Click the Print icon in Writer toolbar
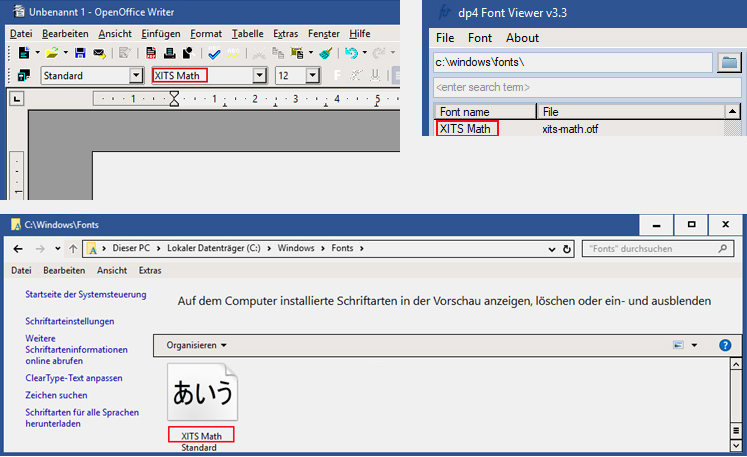747x457 pixels. coord(170,52)
